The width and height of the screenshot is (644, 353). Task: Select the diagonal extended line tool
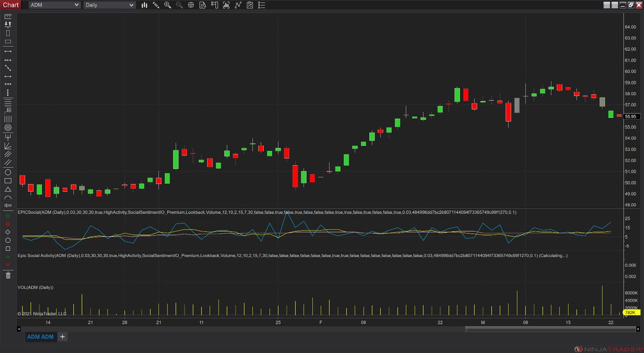pos(8,68)
